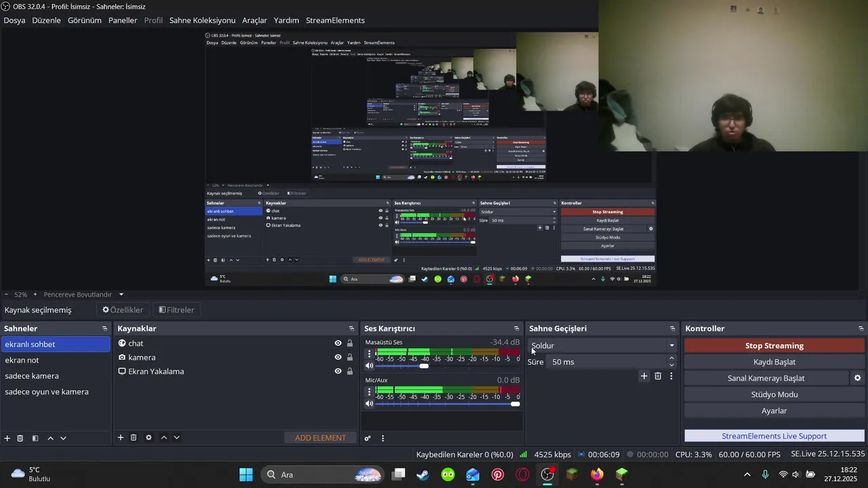Delete transition using Sahne Geçişleri trash icon
868x488 pixels.
point(658,376)
